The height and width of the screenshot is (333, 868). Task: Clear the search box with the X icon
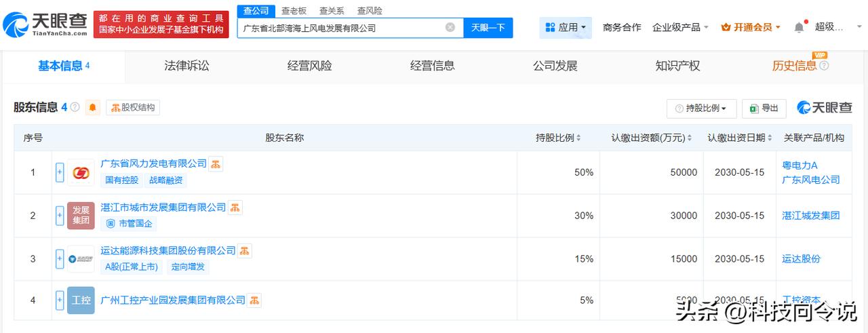pos(450,28)
